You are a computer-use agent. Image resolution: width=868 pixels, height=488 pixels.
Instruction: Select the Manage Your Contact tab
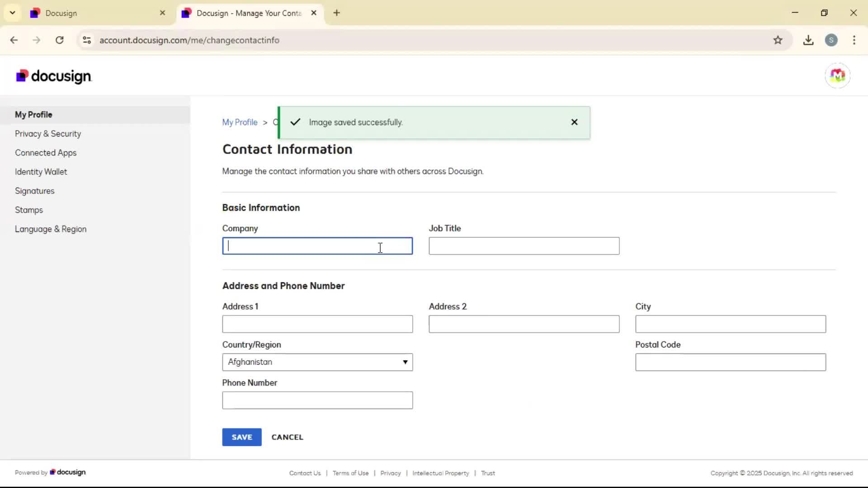(x=250, y=13)
